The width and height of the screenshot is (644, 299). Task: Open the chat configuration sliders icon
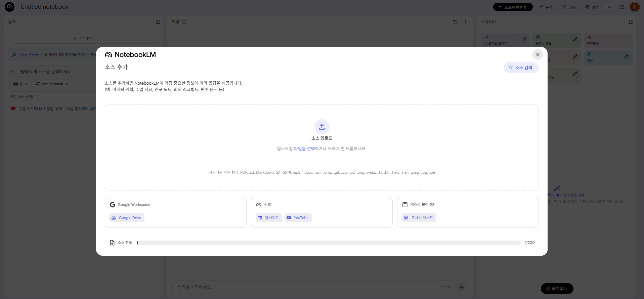click(x=455, y=22)
